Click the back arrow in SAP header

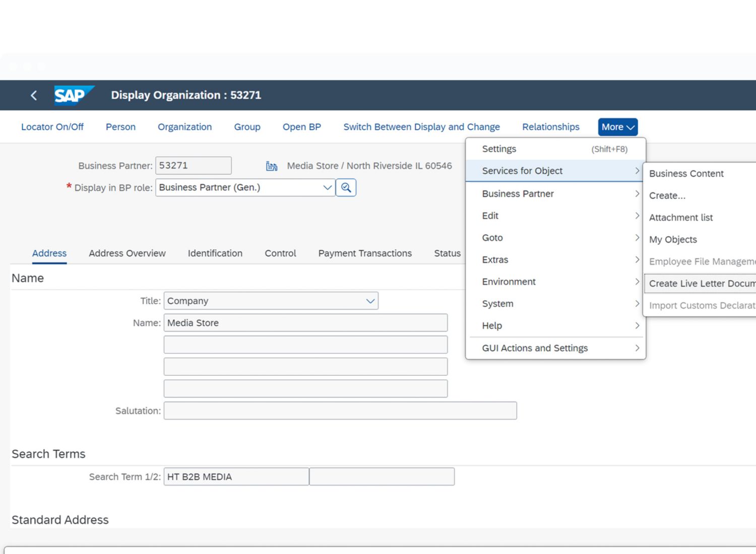click(34, 95)
